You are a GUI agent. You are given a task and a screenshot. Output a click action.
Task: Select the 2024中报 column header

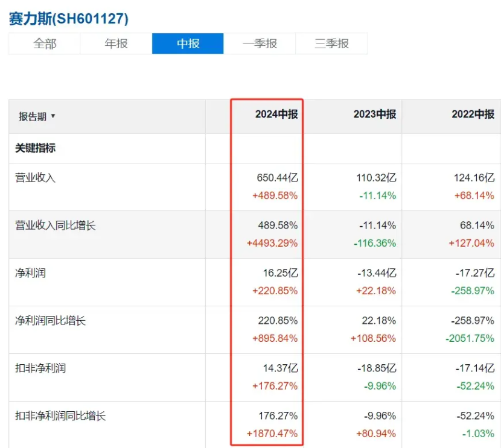[276, 114]
